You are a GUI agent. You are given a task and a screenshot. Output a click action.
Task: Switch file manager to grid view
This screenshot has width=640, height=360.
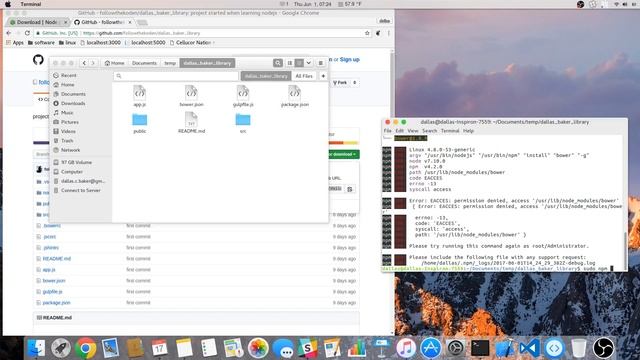pyautogui.click(x=299, y=63)
